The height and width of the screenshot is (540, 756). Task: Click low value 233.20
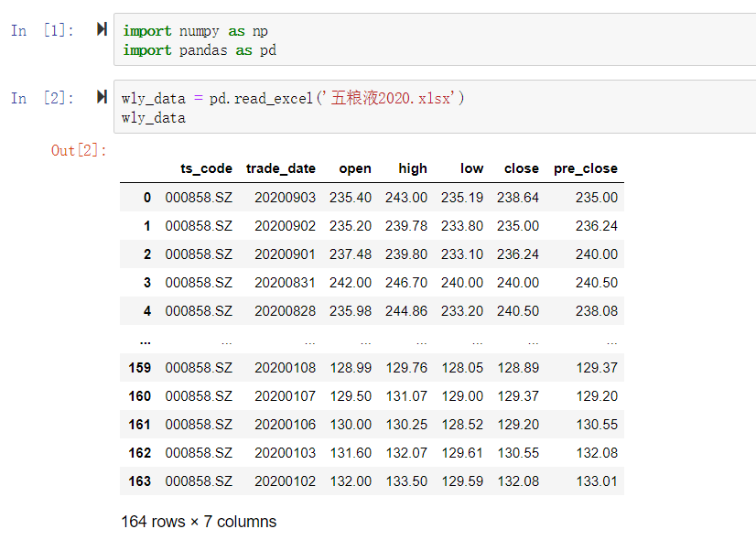tap(462, 311)
